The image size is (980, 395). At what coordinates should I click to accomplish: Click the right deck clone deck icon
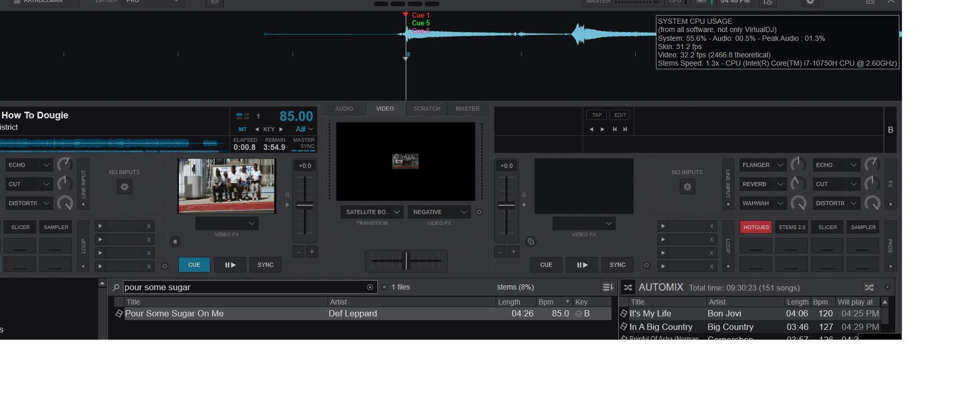point(531,241)
